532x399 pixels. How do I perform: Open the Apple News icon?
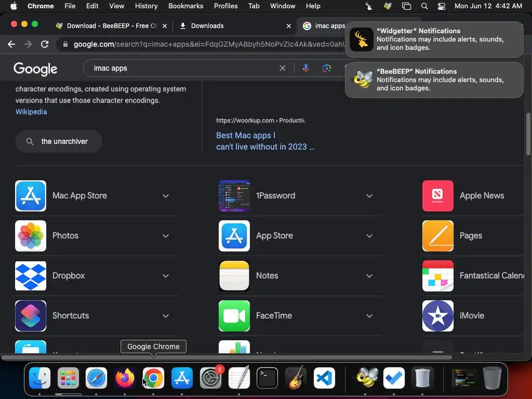click(x=437, y=196)
